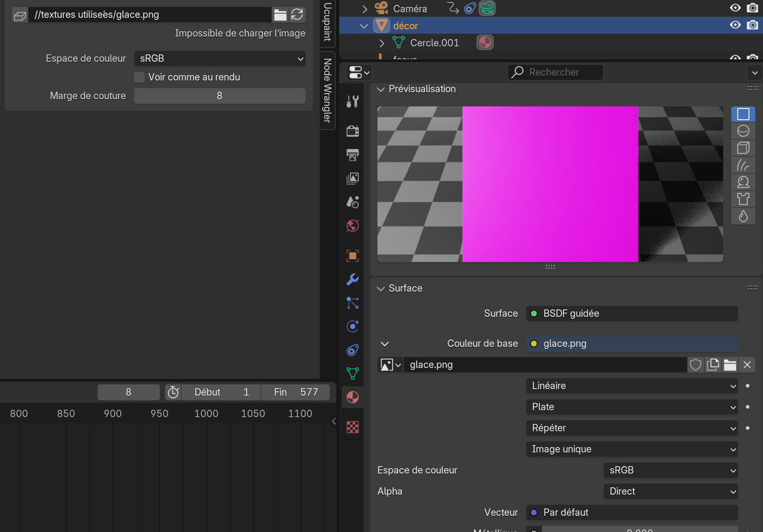Animate the Répéter extension property dot
This screenshot has width=763, height=532.
(748, 428)
